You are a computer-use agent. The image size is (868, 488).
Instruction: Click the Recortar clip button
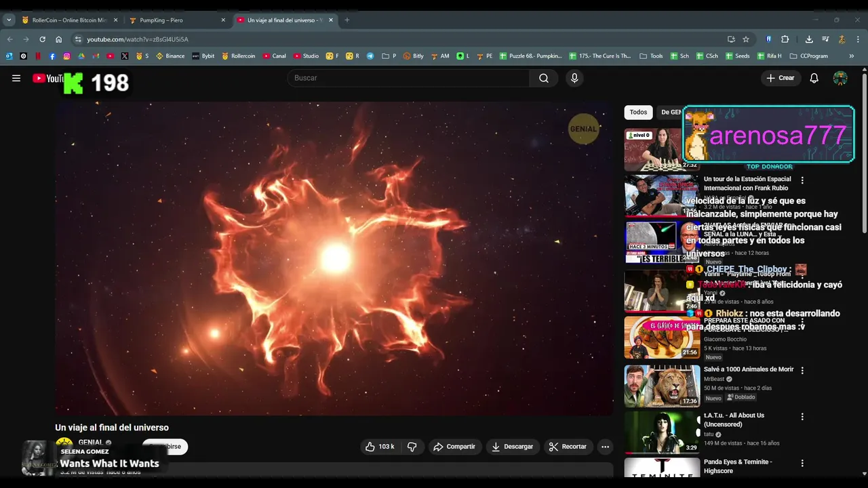pos(568,447)
